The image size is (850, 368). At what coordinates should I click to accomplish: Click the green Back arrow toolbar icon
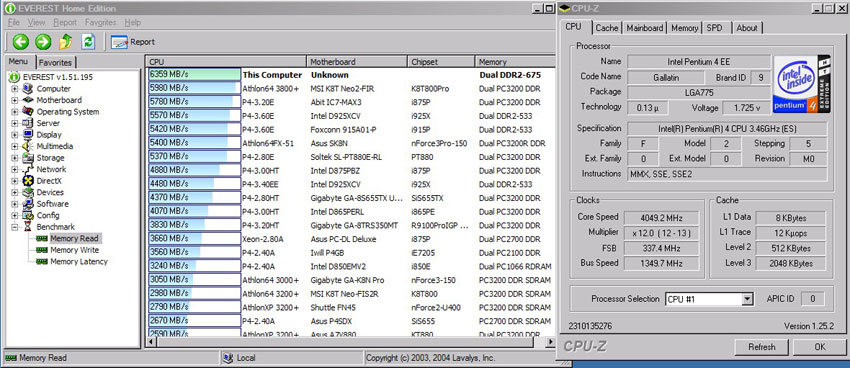21,41
